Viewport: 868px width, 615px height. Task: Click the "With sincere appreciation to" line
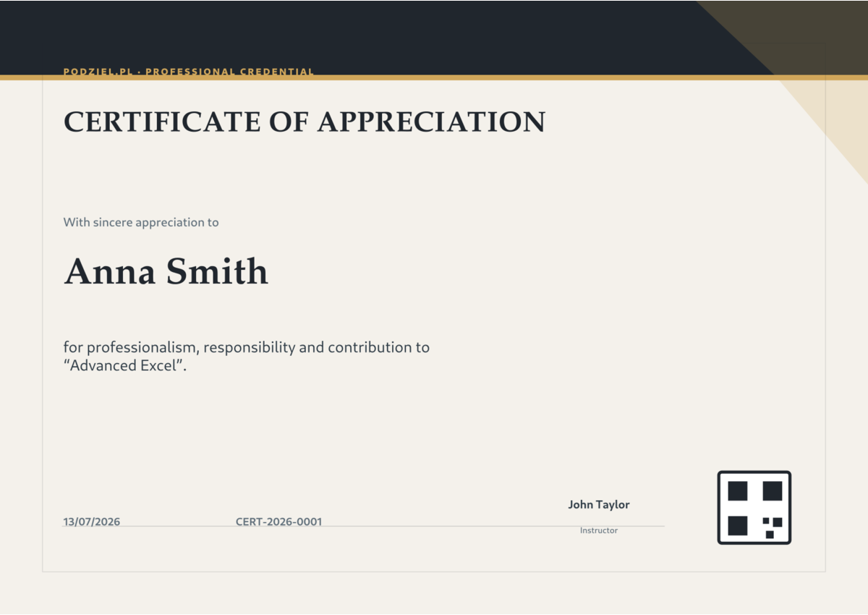[141, 222]
